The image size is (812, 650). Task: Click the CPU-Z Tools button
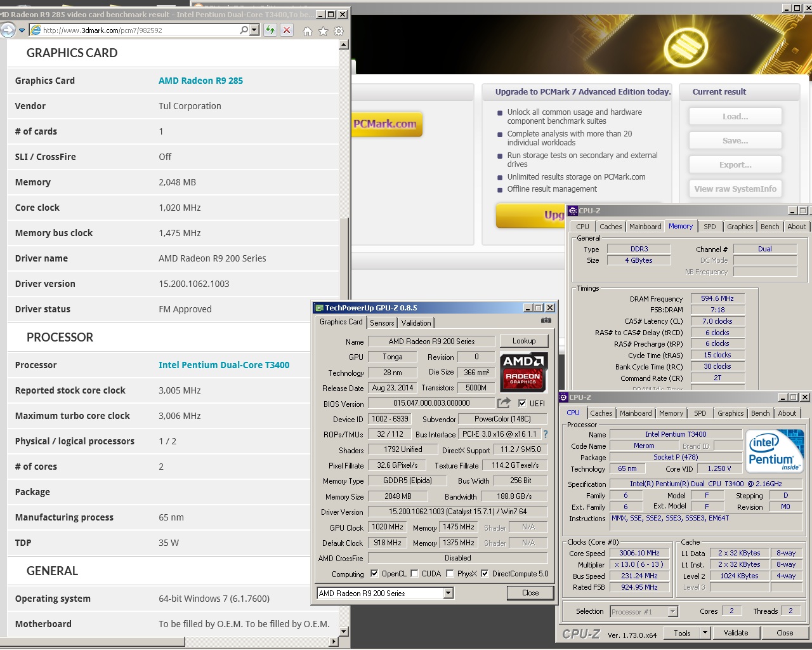682,633
